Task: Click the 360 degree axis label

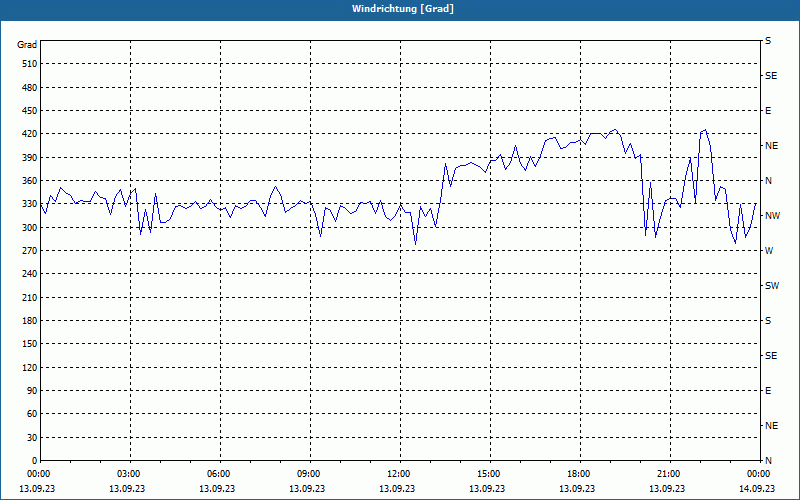Action: click(30, 181)
